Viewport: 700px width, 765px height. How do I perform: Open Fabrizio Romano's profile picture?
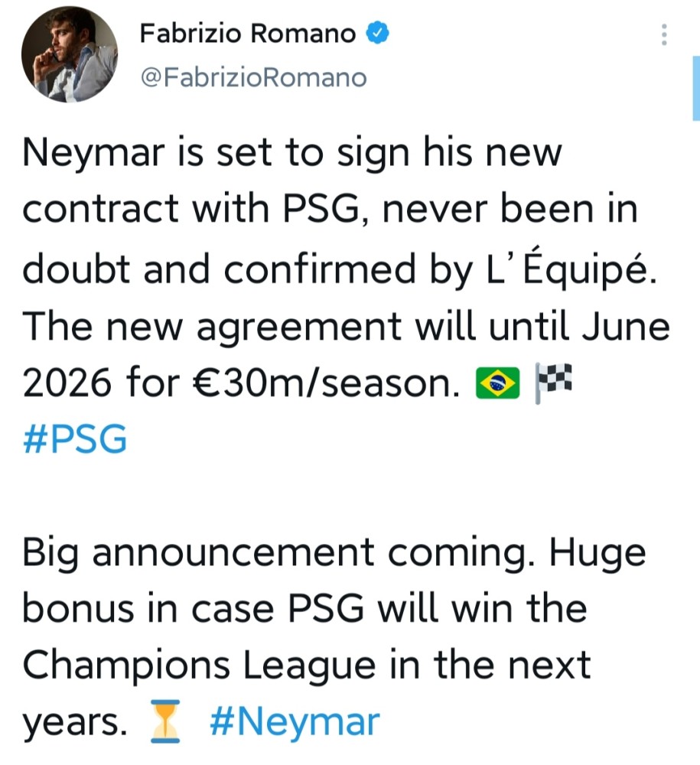pos(70,54)
